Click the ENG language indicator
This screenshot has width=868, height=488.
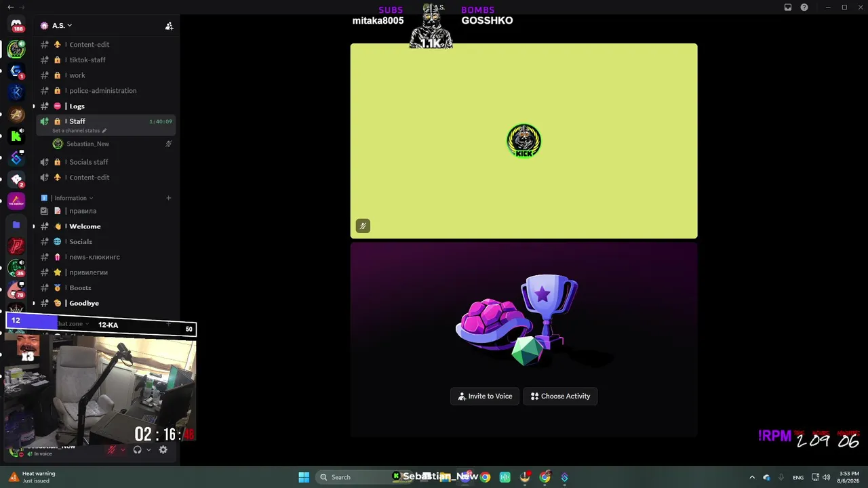click(798, 477)
